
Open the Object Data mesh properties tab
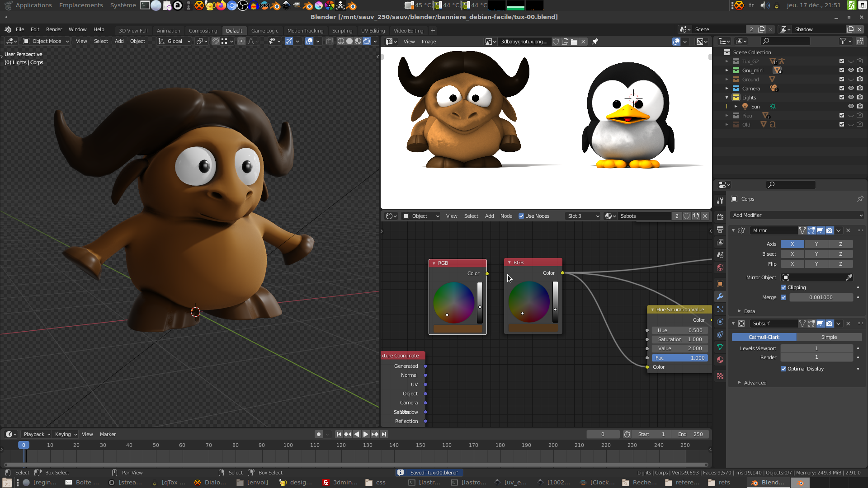tap(720, 347)
